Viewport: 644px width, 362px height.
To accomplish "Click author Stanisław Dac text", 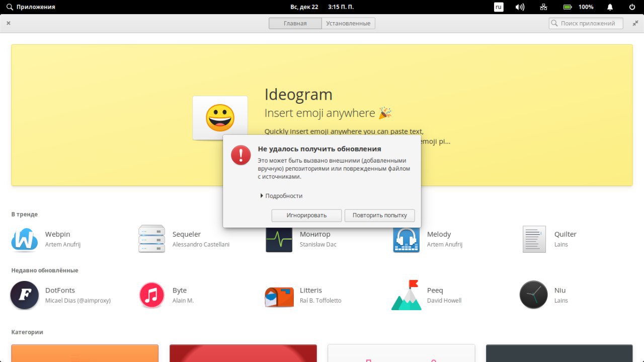I will pos(318,245).
